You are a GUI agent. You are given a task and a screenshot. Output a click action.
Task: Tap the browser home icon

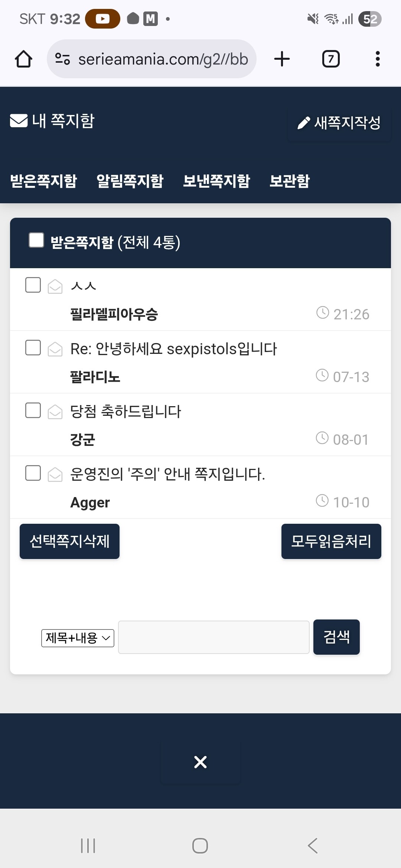click(23, 59)
